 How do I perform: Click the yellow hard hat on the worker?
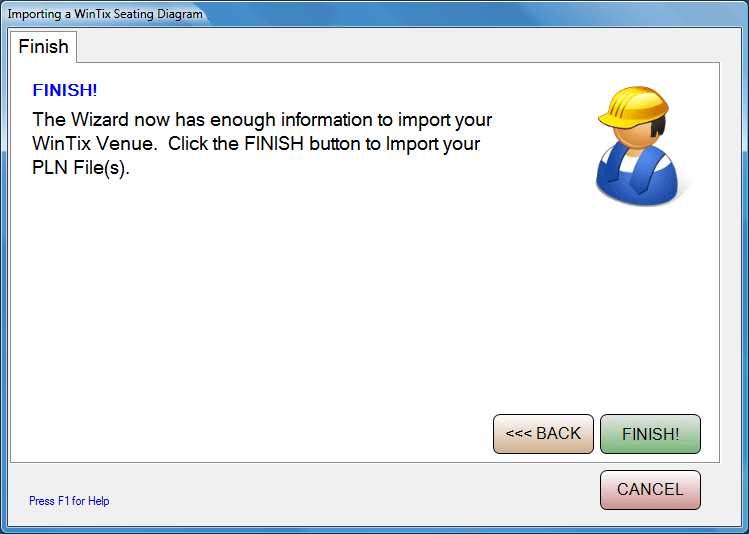(x=633, y=107)
